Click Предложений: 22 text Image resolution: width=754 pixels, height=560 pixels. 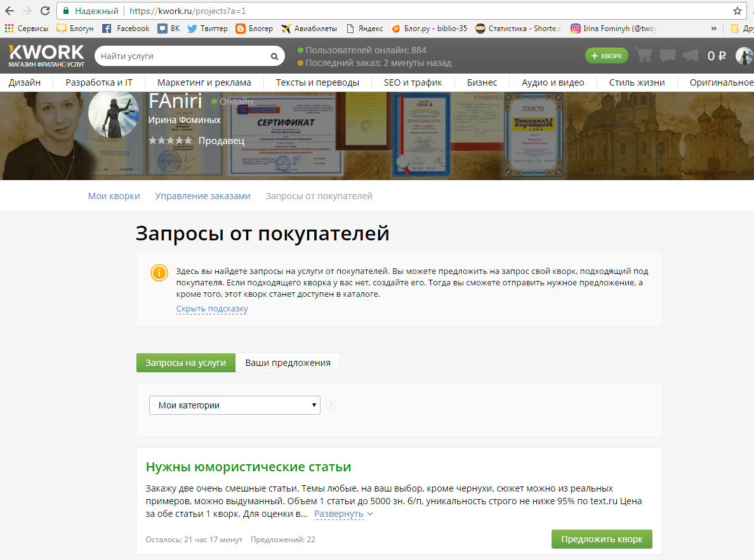[x=283, y=540]
